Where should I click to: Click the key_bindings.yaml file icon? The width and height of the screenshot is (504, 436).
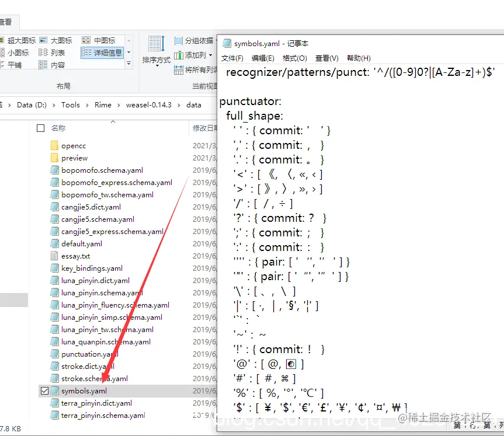coord(55,268)
